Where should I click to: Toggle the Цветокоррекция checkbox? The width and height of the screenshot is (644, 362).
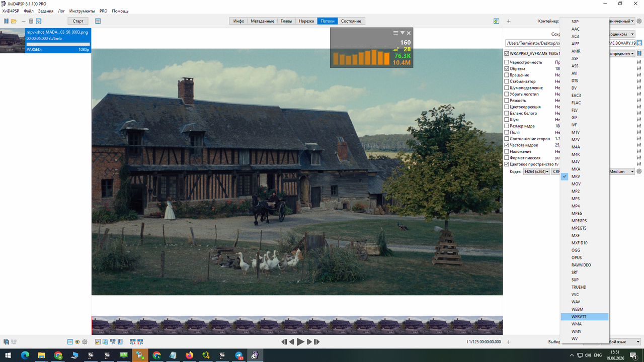click(x=507, y=107)
